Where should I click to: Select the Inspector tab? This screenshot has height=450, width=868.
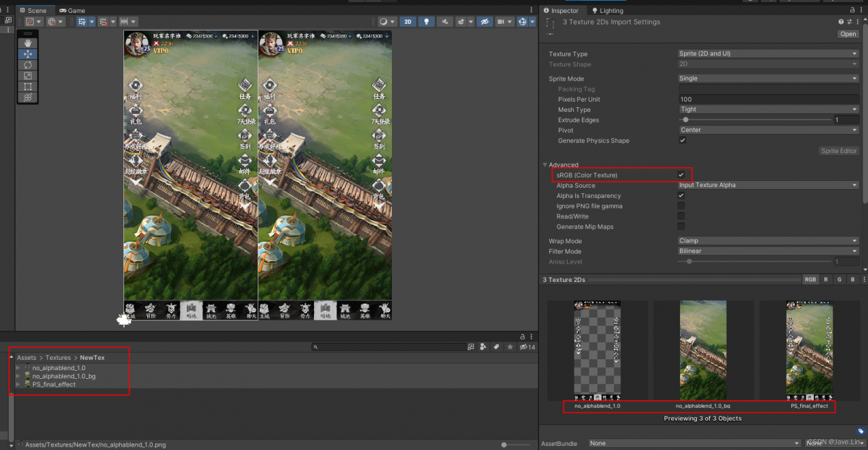(x=561, y=11)
